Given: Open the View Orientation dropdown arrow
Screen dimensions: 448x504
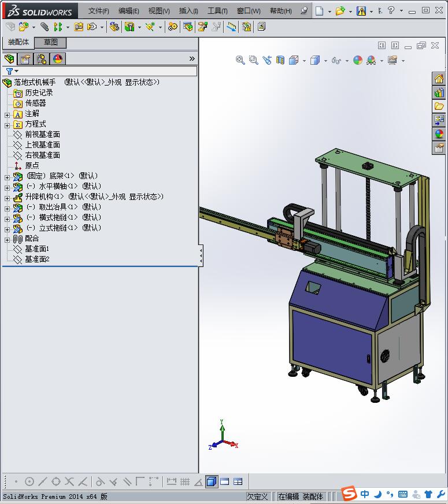Looking at the screenshot, I should pos(304,61).
